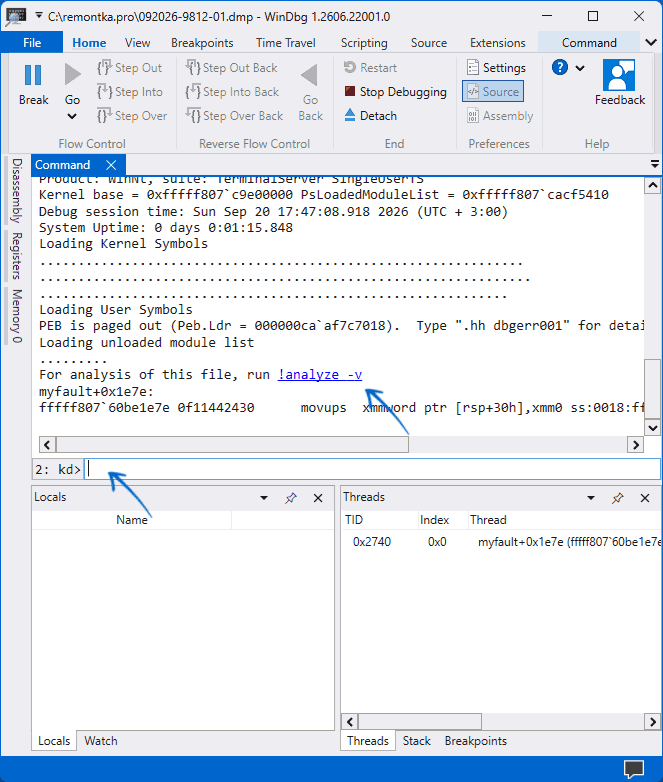Switch to the View ribbon tab
663x782 pixels.
tap(137, 43)
